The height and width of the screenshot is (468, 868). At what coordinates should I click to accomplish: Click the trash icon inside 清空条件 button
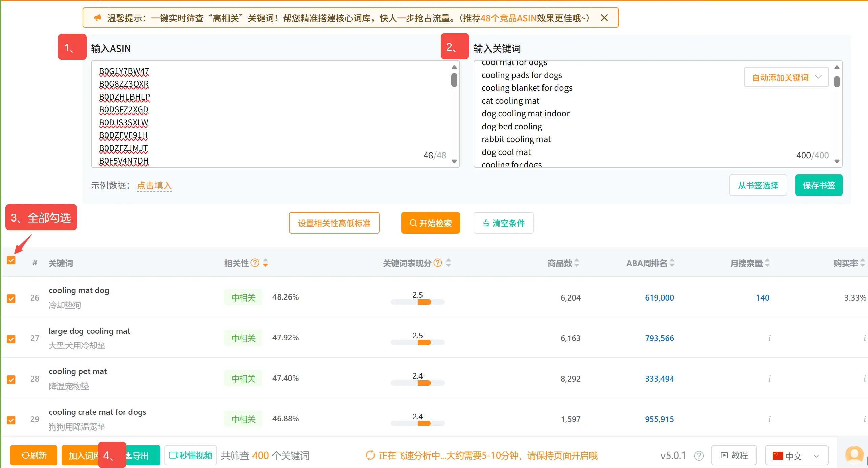486,223
